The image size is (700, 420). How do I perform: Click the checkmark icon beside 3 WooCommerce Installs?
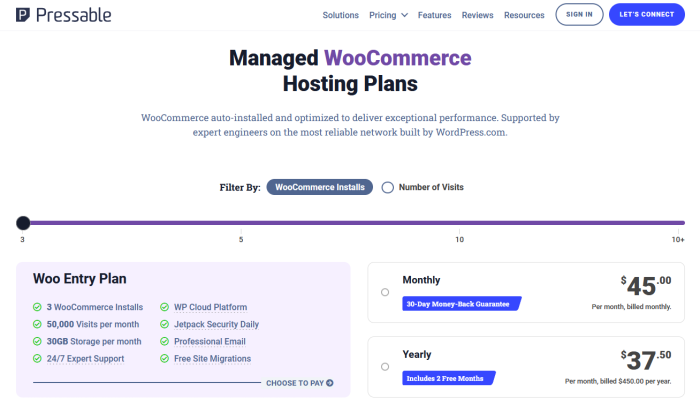click(37, 307)
